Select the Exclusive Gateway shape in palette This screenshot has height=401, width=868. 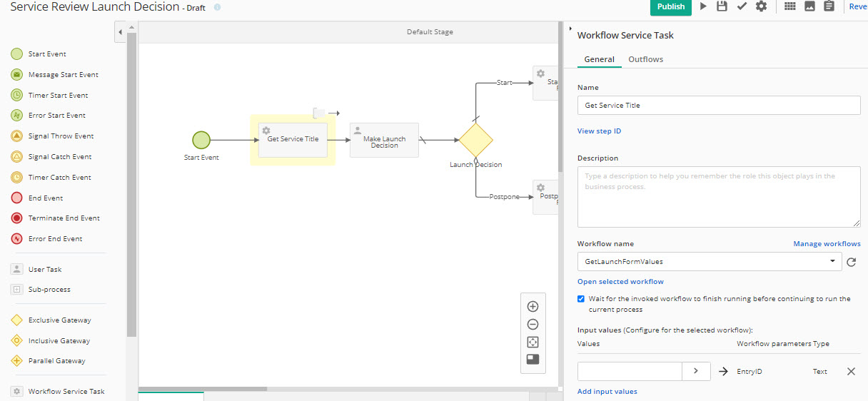(x=59, y=320)
